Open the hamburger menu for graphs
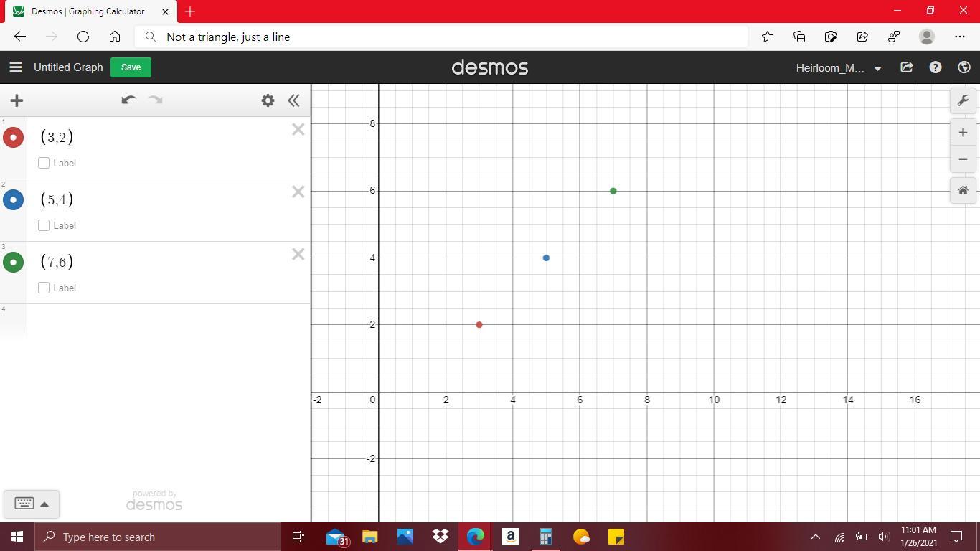 [x=15, y=67]
